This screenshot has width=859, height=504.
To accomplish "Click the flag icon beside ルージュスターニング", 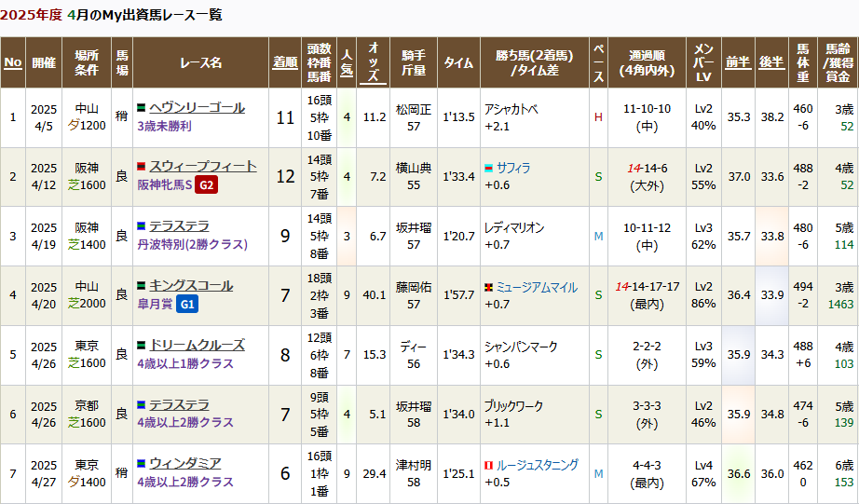I will tap(488, 465).
